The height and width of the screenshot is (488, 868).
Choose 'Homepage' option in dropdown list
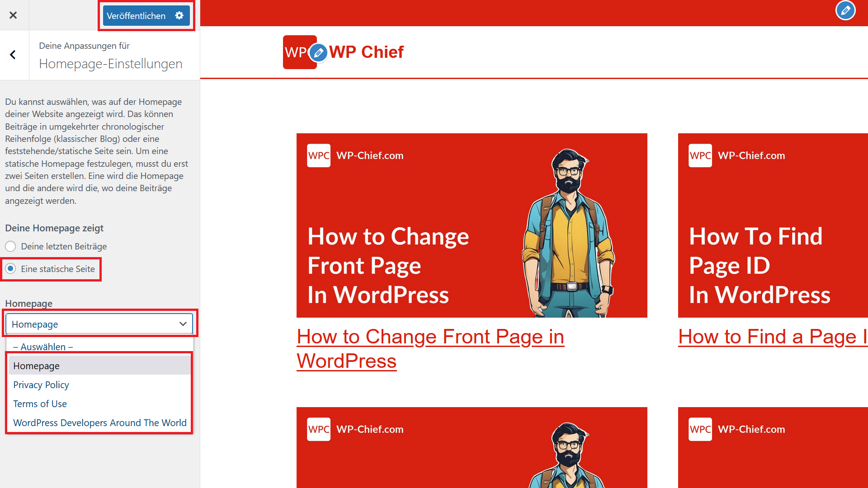click(x=99, y=366)
